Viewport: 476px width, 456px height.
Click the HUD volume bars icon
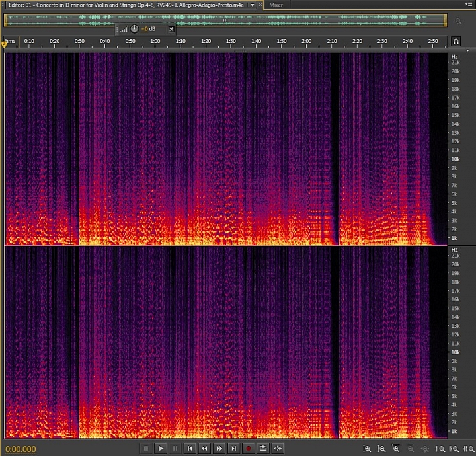point(124,29)
